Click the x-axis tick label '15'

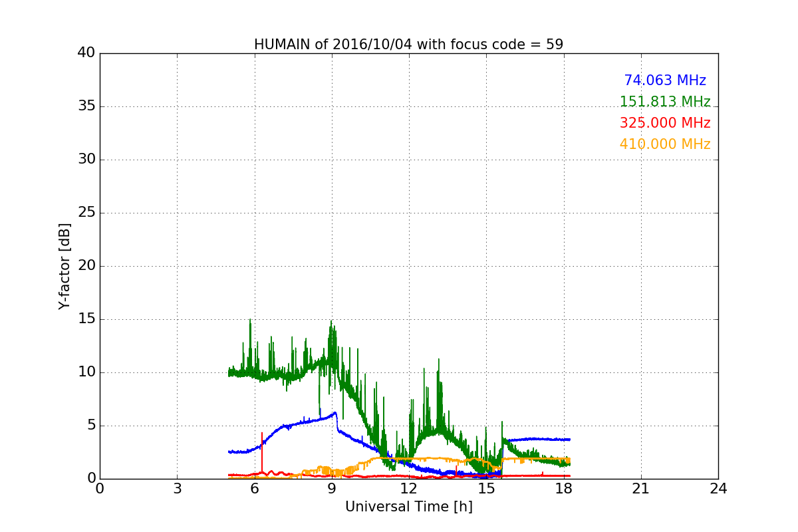click(486, 489)
